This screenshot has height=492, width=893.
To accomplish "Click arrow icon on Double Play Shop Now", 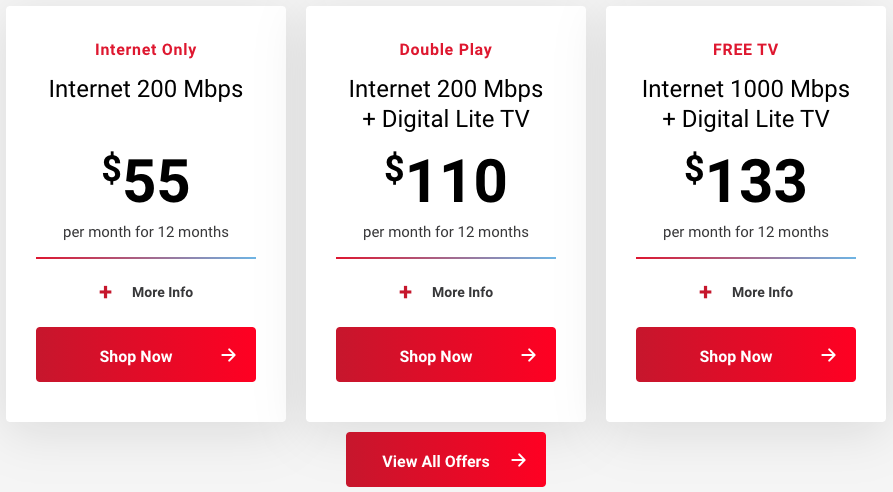I will coord(529,355).
